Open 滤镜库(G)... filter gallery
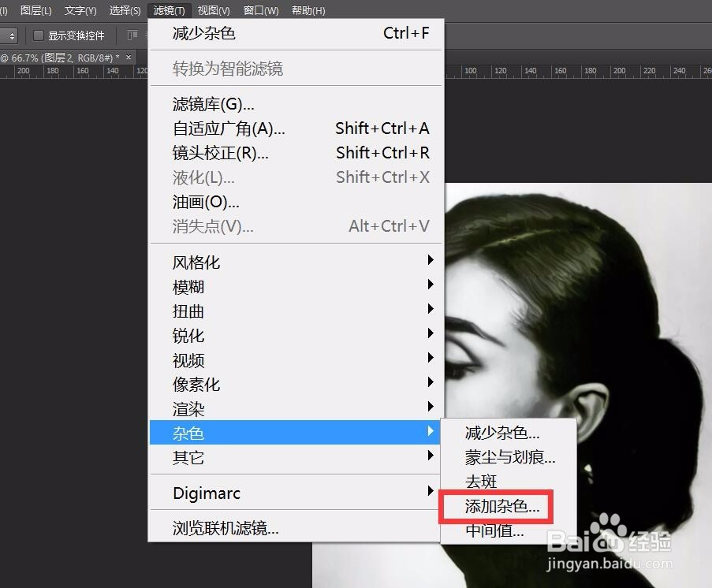 pos(296,104)
